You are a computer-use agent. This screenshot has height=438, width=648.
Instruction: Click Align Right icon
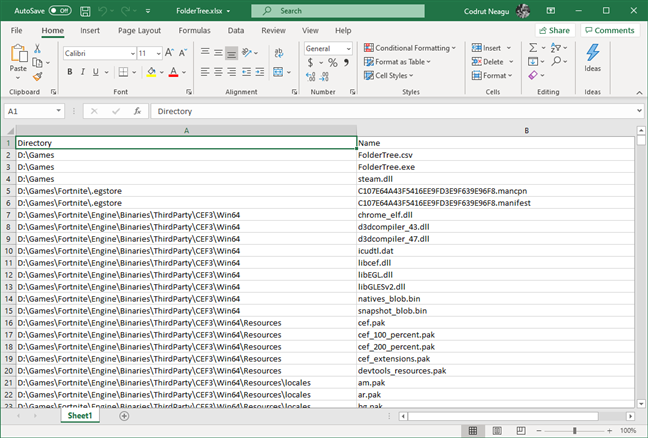(231, 72)
